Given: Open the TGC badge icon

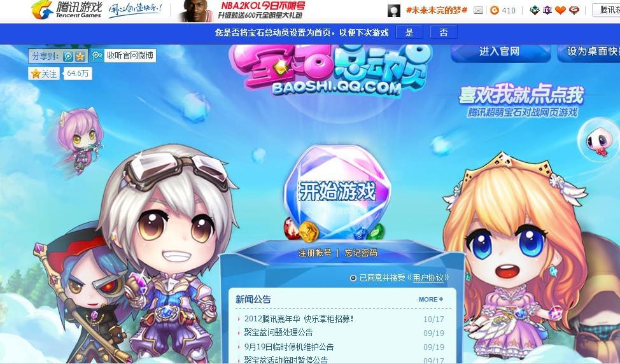Looking at the screenshot, I should pyautogui.click(x=534, y=10).
